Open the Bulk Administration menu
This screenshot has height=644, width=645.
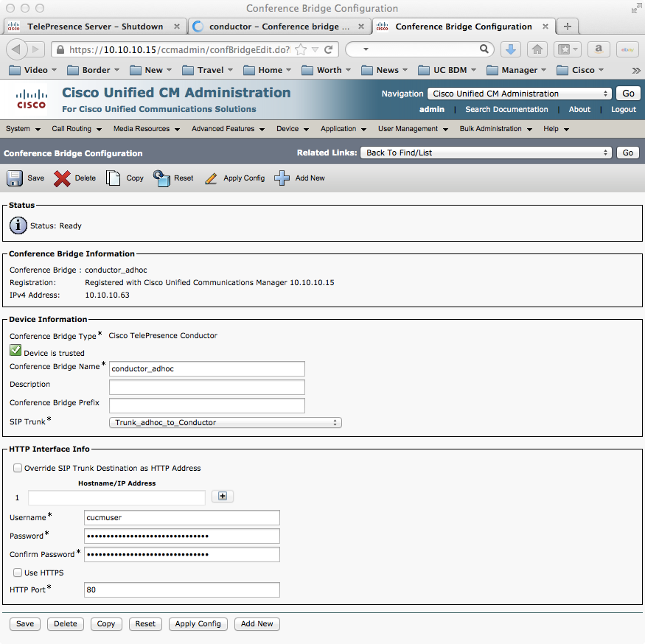[x=495, y=129]
